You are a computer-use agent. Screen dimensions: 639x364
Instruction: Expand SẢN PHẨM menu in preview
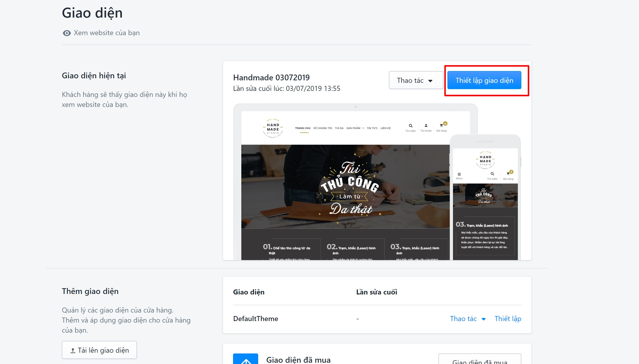coord(355,128)
